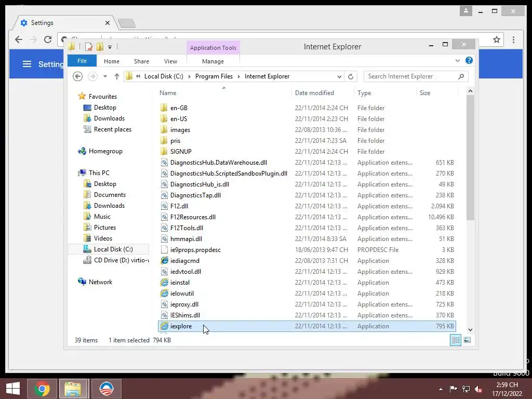
Task: Open the Manage ribbon tab
Action: point(212,61)
